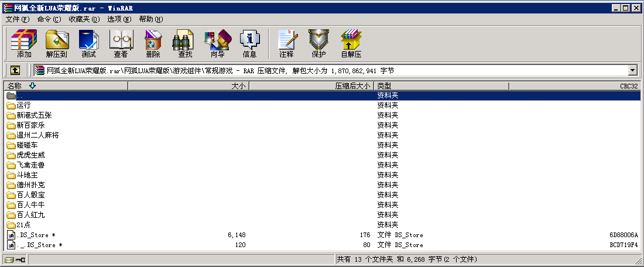Viewport: 644px width, 267px height.
Task: Select the 斗地主 folder
Action: pyautogui.click(x=27, y=175)
